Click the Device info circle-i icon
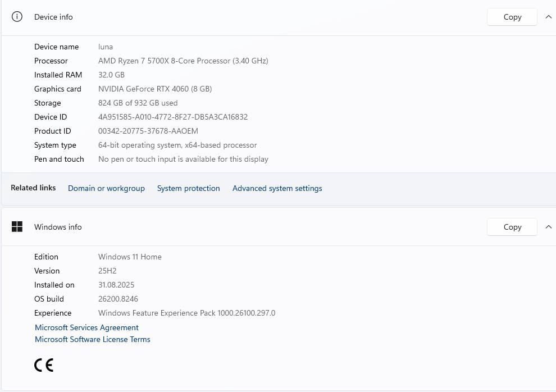The height and width of the screenshot is (392, 556). [17, 17]
